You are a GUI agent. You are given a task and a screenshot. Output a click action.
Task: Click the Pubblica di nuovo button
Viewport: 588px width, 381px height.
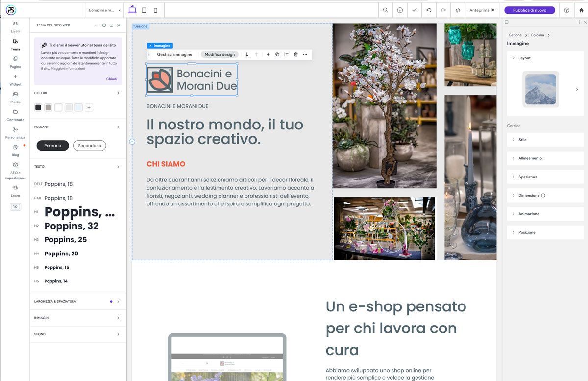click(529, 10)
